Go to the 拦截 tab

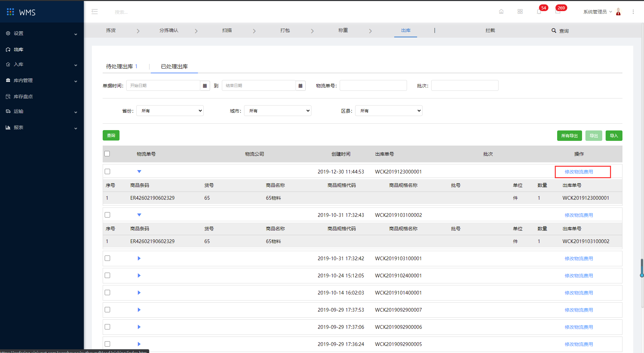[490, 30]
